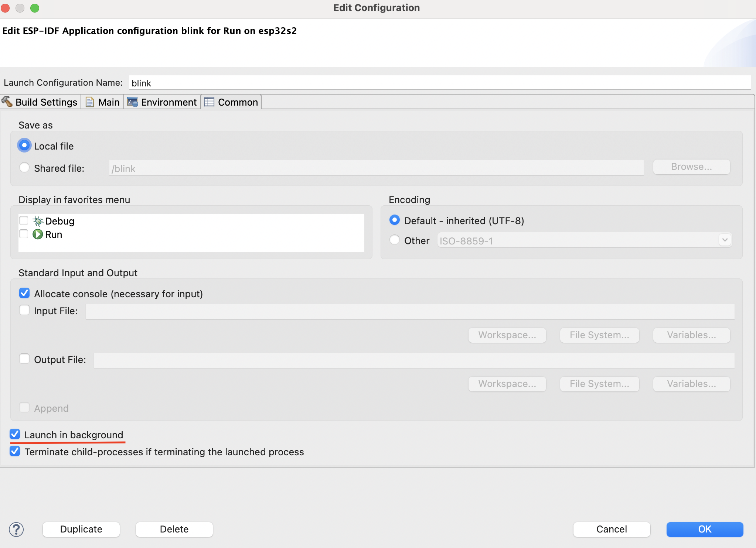Check the Output File option
756x548 pixels.
point(24,358)
